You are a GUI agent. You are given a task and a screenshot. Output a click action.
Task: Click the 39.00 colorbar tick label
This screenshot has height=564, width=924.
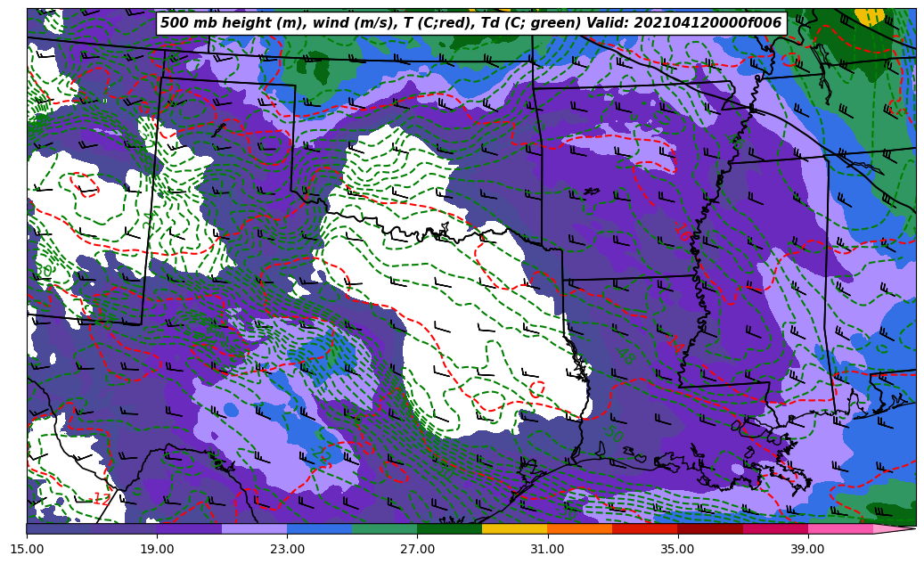[x=807, y=550]
